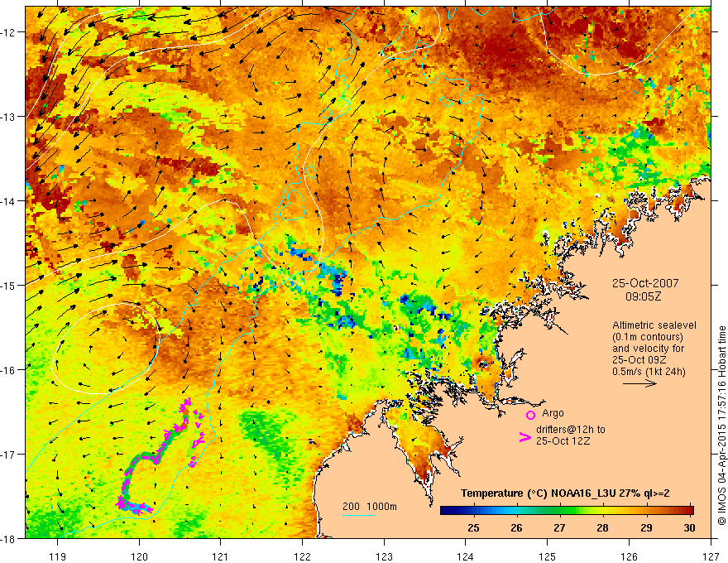Click the latitude axis label -13
This screenshot has height=563, width=728.
(9, 117)
